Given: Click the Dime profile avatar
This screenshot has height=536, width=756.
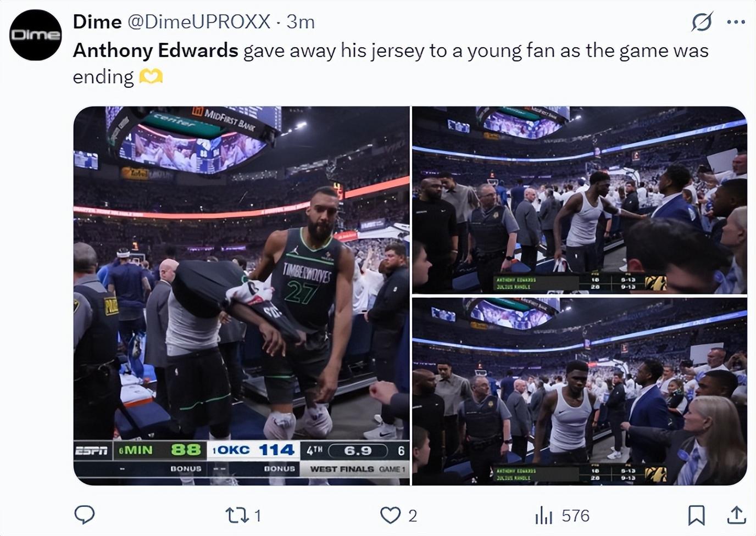Looking at the screenshot, I should (x=36, y=35).
